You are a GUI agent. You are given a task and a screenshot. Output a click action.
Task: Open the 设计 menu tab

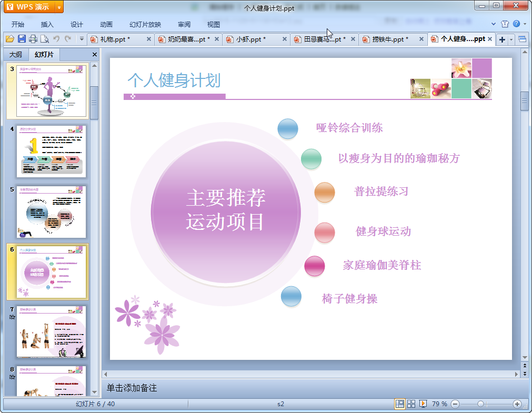77,24
